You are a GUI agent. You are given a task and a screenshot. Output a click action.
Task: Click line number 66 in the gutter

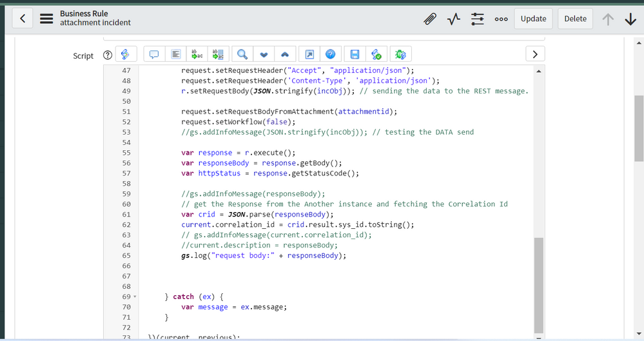[x=126, y=266]
